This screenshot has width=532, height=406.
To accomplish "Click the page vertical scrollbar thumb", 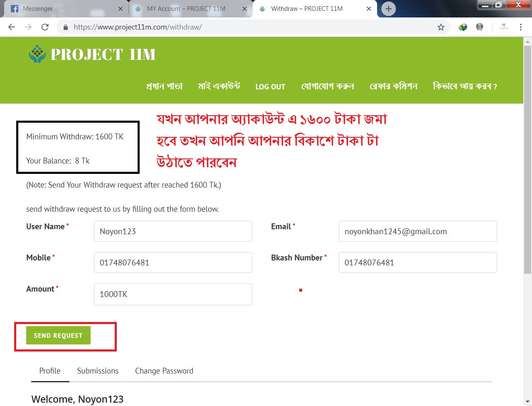I will click(527, 159).
